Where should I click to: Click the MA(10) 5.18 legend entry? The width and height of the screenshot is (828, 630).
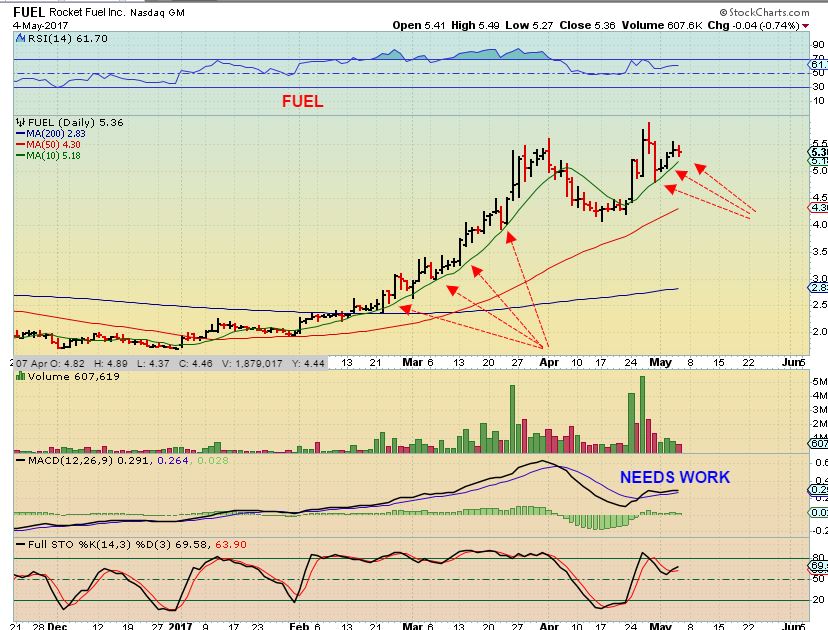point(48,156)
